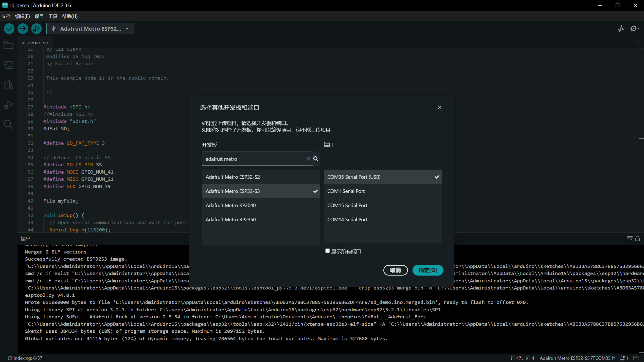The width and height of the screenshot is (644, 362).
Task: Click the esptool.py v4.8.1 output line
Action: 50,295
